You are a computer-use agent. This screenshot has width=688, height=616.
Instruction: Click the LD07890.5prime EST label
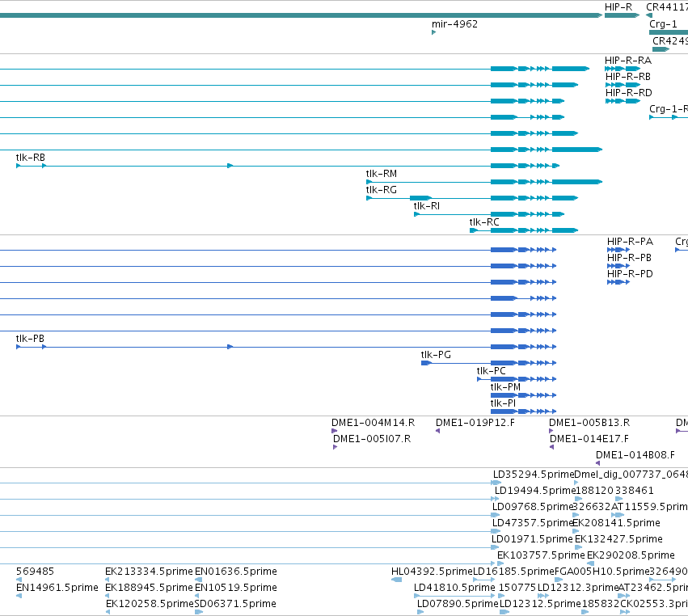(458, 604)
